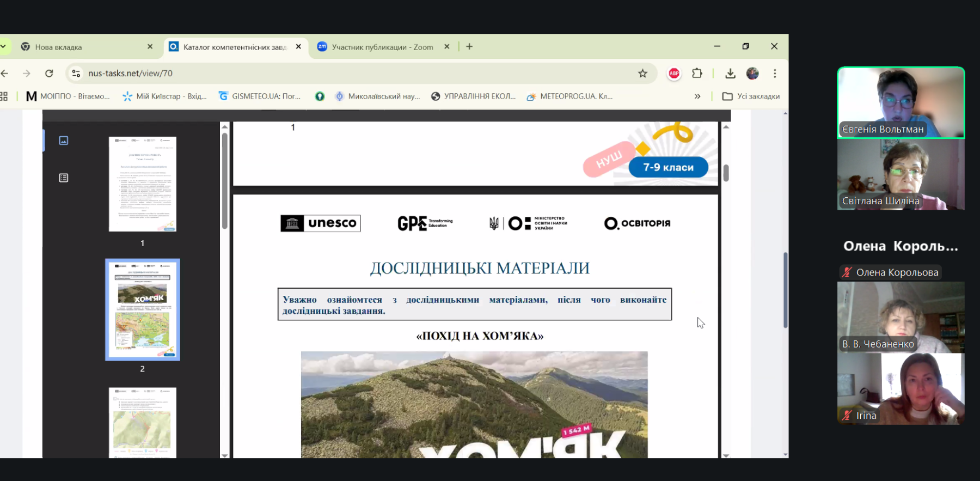The width and height of the screenshot is (980, 481).
Task: Switch to the Нова вкладка tab
Action: [x=82, y=47]
